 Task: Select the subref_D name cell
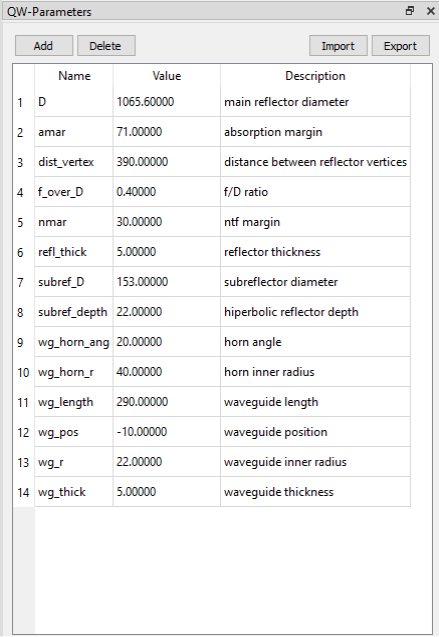click(x=74, y=282)
